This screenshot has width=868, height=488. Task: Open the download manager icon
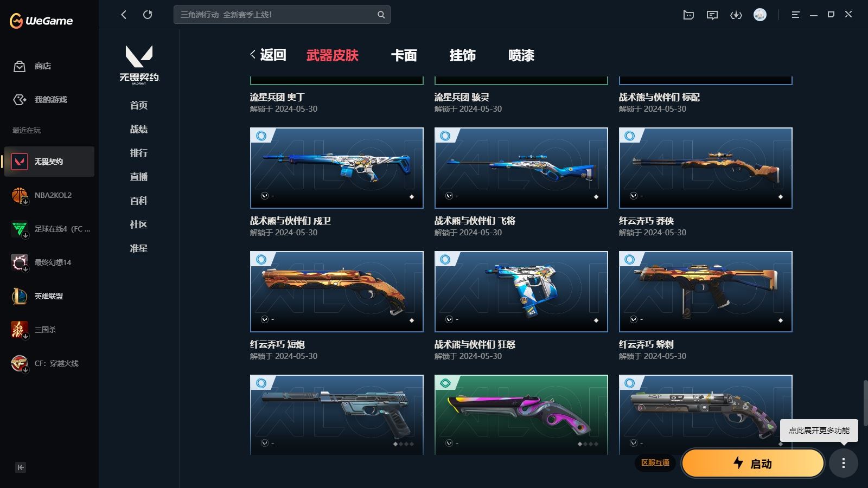736,15
